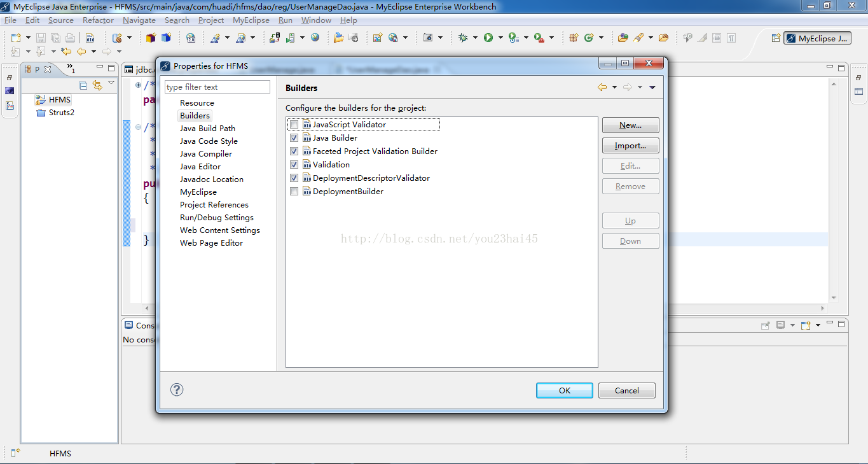Click the Collapse All icon in Package Explorer
The image size is (868, 464).
83,85
